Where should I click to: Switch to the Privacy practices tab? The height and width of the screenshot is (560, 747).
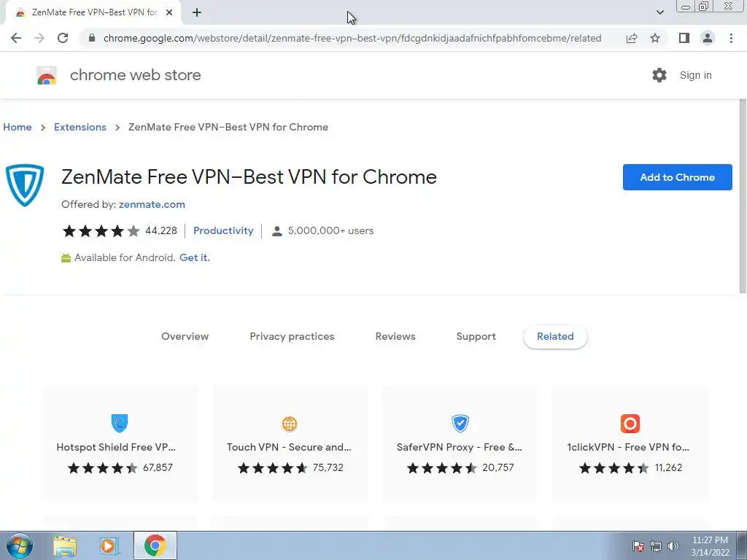(x=292, y=336)
